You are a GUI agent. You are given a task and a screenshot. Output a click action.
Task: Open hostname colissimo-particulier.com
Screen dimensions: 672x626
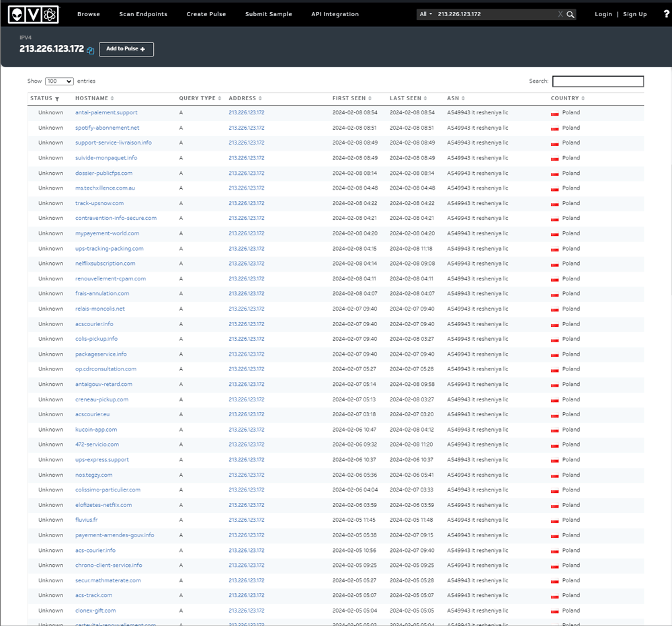tap(108, 490)
